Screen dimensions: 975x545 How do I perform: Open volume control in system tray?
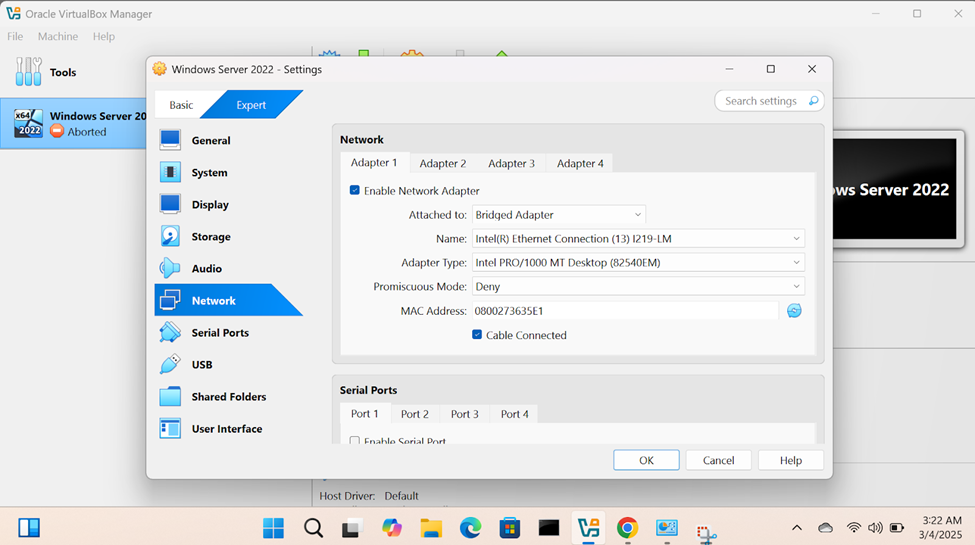pyautogui.click(x=875, y=528)
